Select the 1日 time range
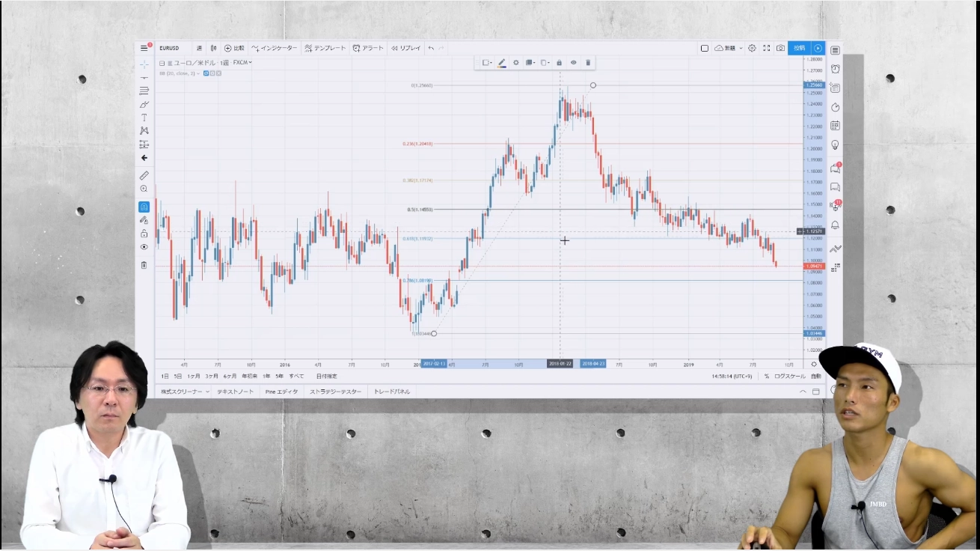Image resolution: width=980 pixels, height=551 pixels. click(x=165, y=376)
